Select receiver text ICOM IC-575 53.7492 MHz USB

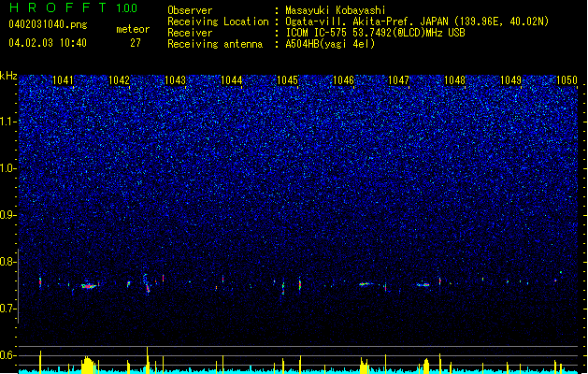tap(375, 33)
